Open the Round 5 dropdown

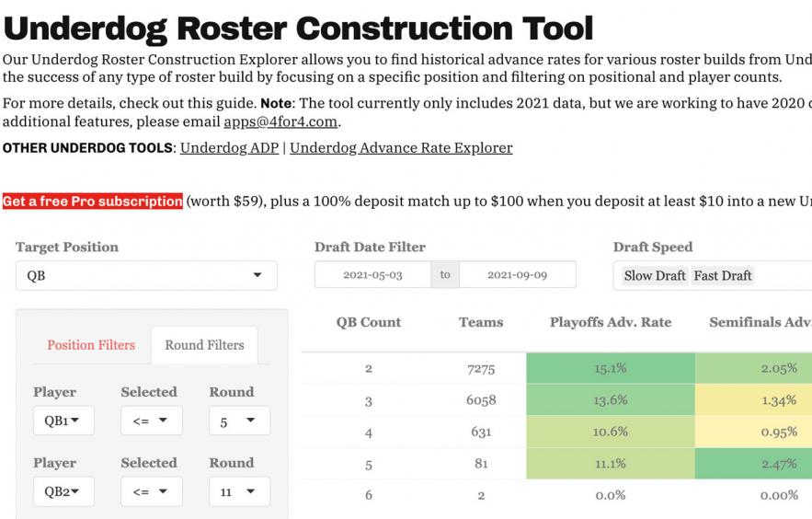coord(239,421)
